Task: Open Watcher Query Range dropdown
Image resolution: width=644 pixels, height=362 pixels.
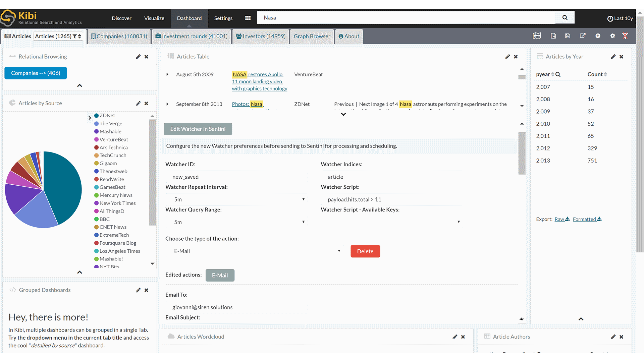Action: (x=236, y=222)
